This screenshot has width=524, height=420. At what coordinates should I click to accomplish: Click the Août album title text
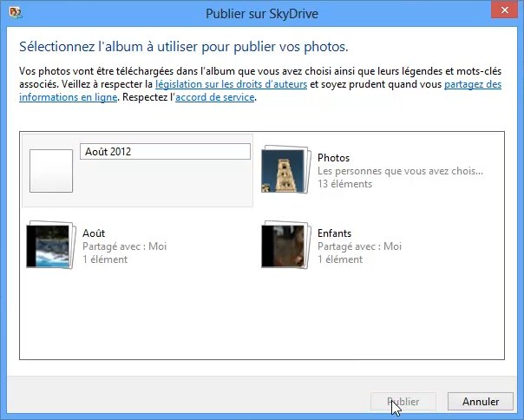tap(94, 234)
